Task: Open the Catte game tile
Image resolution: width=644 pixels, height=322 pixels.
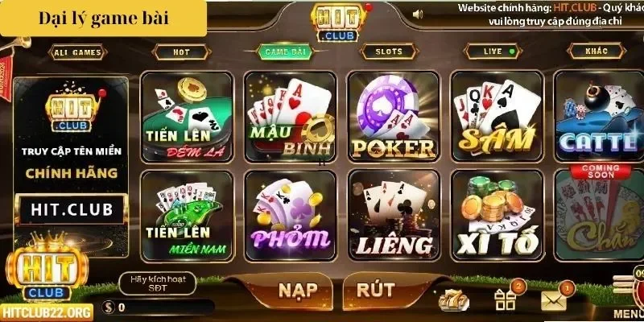Action: click(599, 117)
